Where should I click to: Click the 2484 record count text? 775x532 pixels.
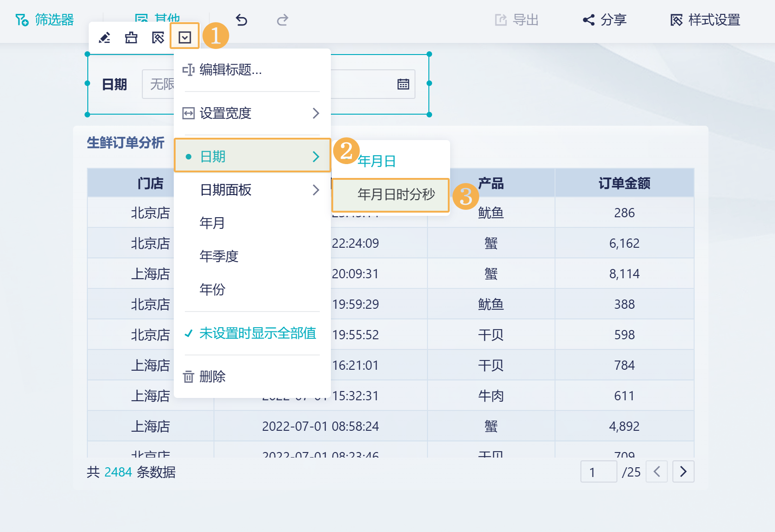(118, 472)
